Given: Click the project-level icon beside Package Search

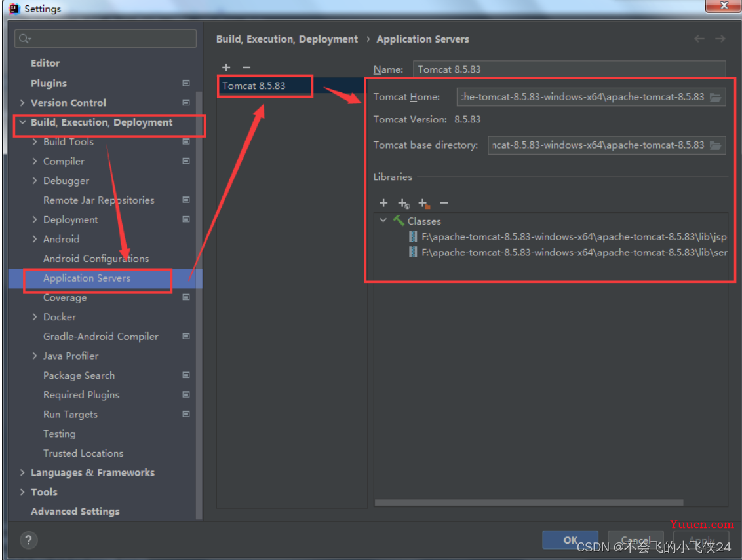Looking at the screenshot, I should coord(186,375).
